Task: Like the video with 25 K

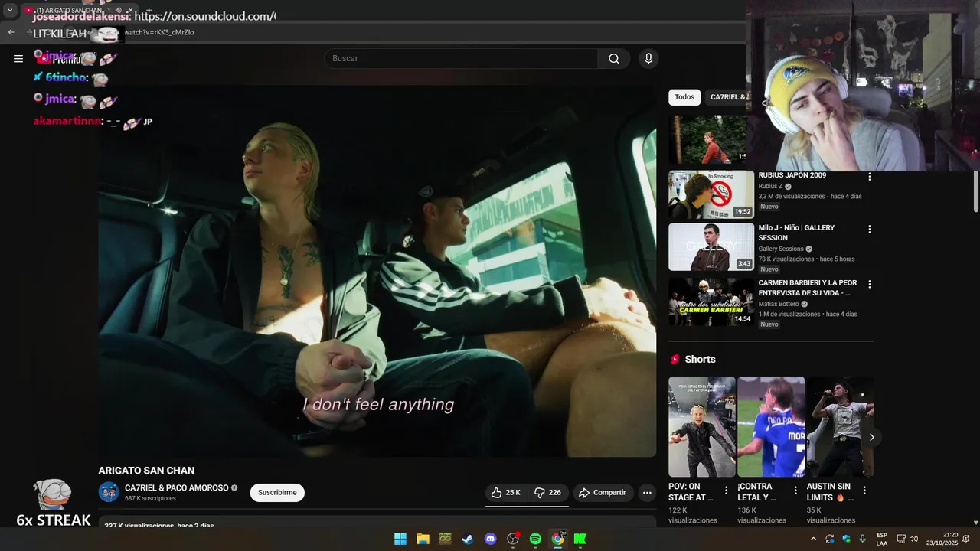Action: click(x=506, y=493)
